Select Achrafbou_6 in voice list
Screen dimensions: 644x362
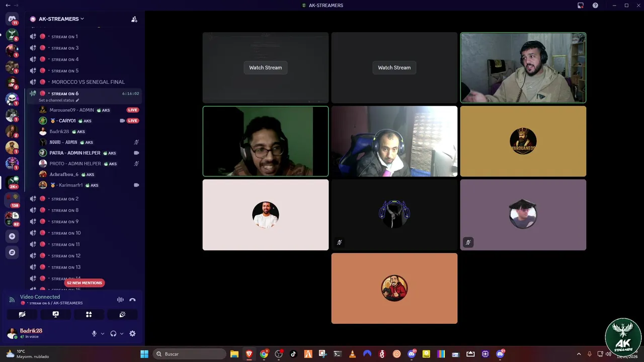tap(89, 174)
